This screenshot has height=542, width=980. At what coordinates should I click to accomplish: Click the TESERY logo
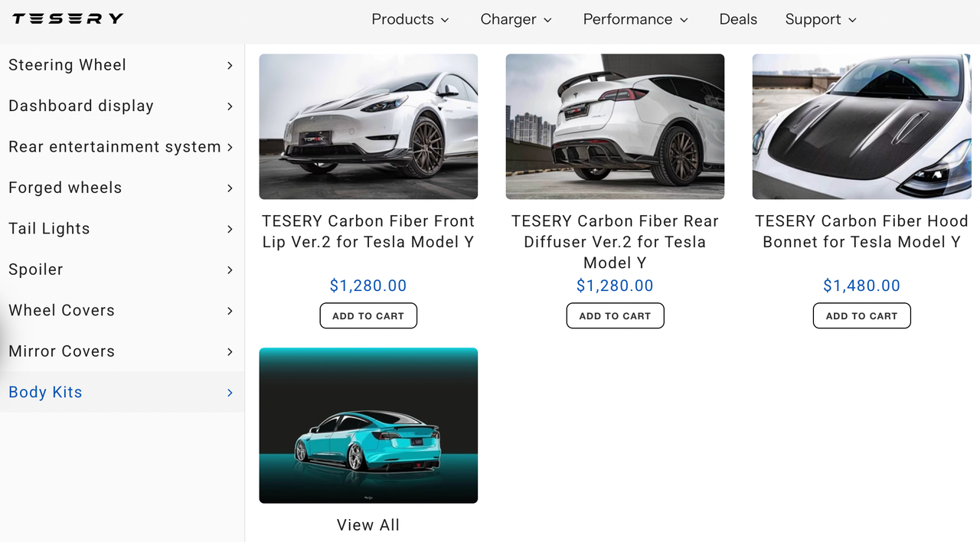[67, 19]
